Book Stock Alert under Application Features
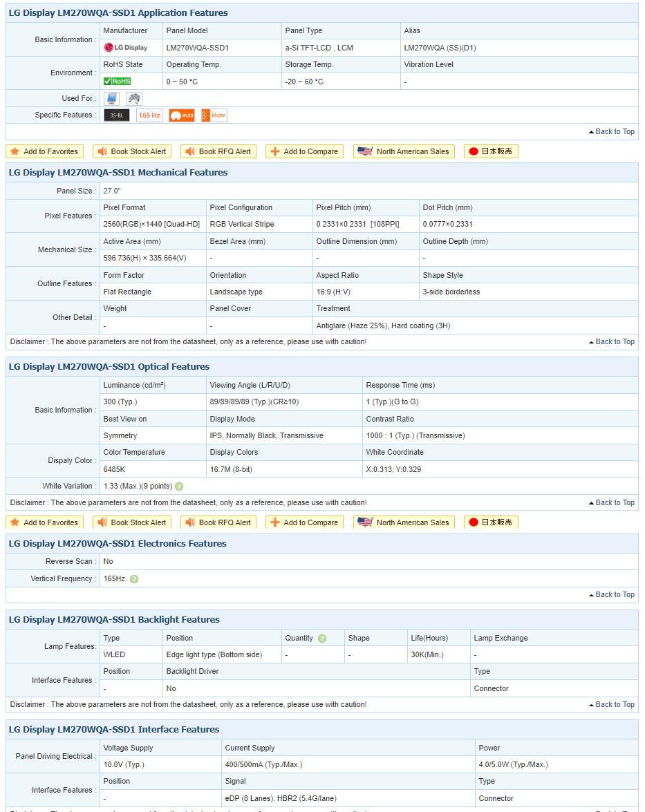Screen dimensions: 645x812 132,151
